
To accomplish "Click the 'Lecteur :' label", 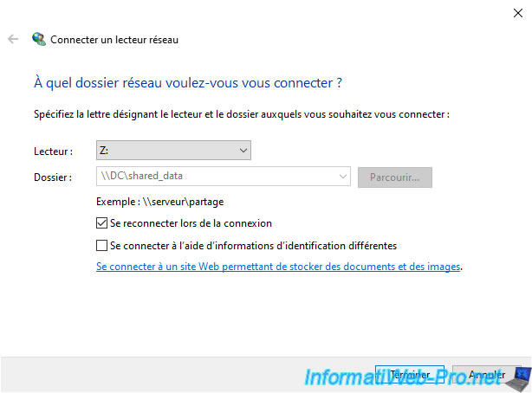I will (x=53, y=151).
